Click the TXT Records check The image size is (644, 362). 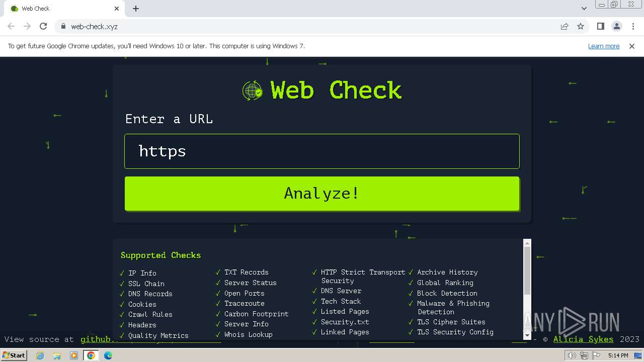[x=247, y=272]
